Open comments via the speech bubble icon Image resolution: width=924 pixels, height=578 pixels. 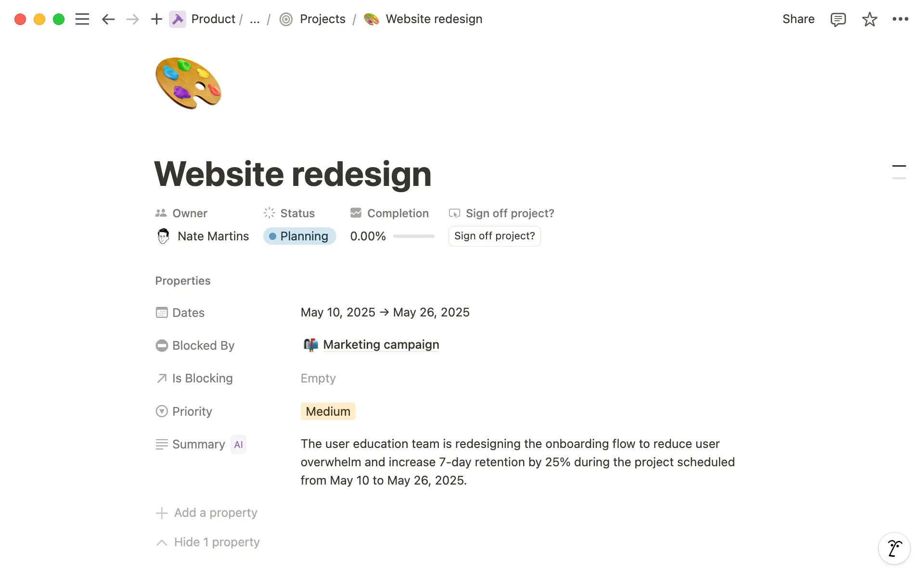838,19
